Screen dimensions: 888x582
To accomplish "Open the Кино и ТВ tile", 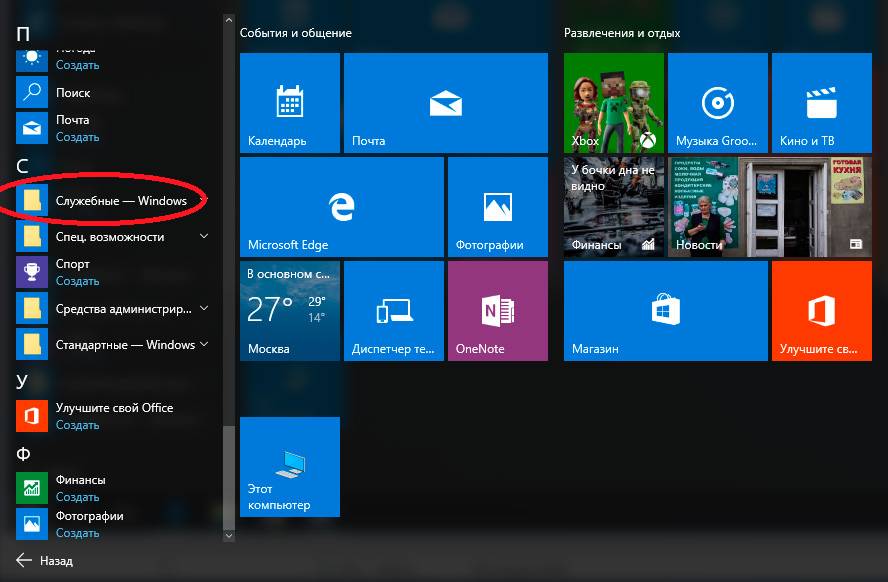I will pyautogui.click(x=821, y=102).
